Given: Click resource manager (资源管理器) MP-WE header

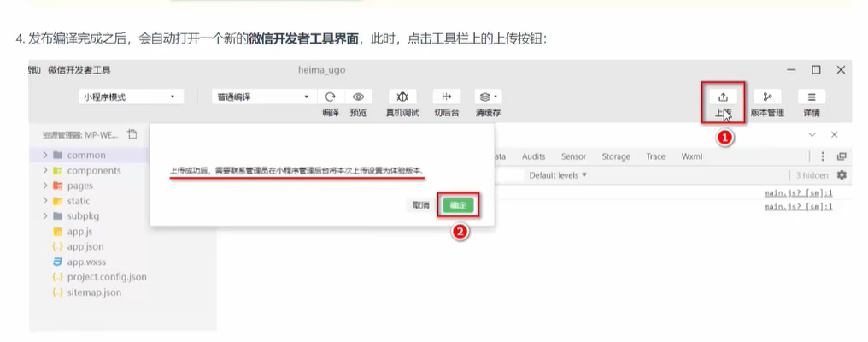Looking at the screenshot, I should click(81, 135).
